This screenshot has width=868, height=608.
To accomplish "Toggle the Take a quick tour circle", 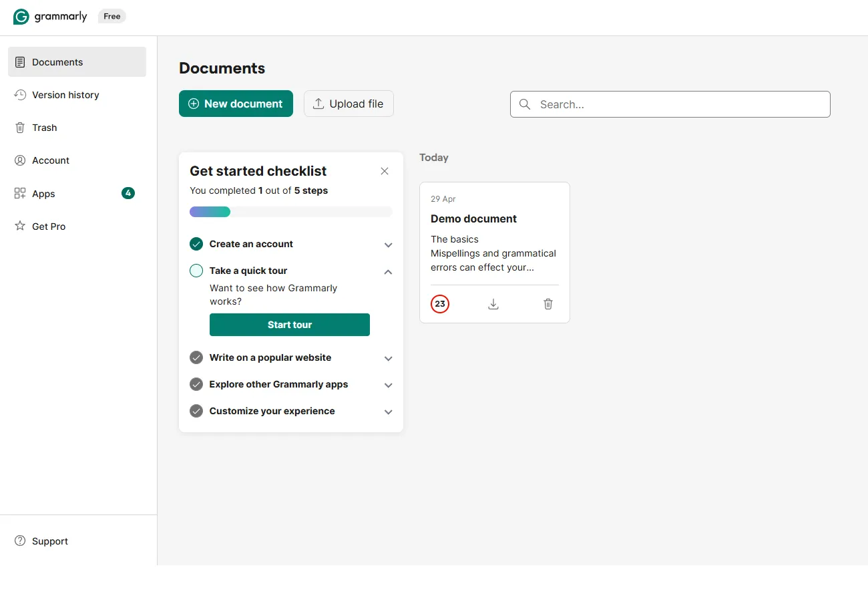I will pyautogui.click(x=196, y=271).
